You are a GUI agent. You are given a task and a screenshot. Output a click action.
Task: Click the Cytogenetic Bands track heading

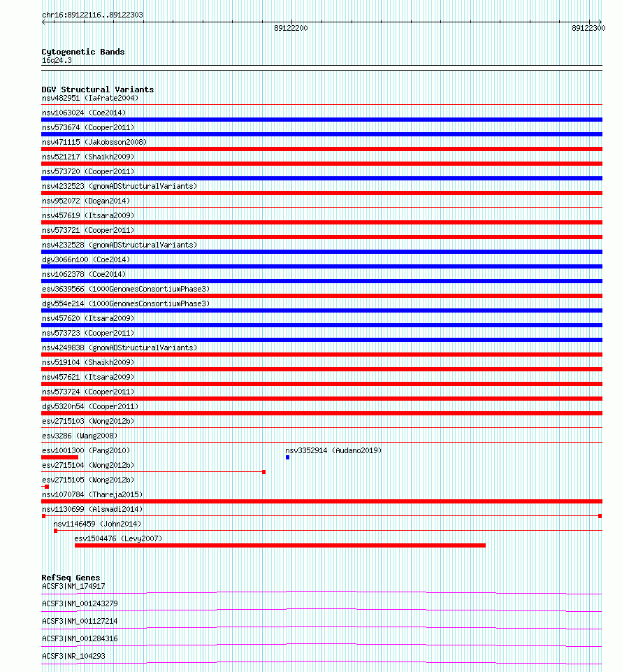83,52
